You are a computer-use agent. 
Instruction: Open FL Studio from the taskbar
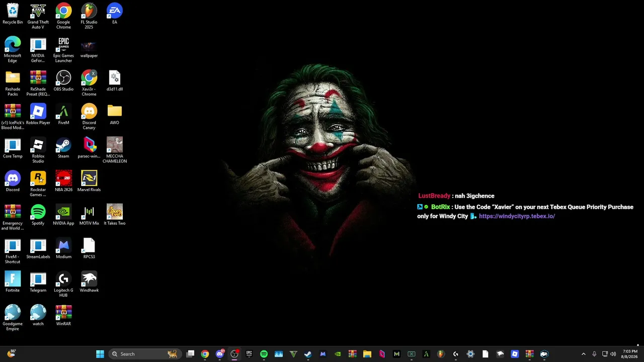[x=441, y=354]
